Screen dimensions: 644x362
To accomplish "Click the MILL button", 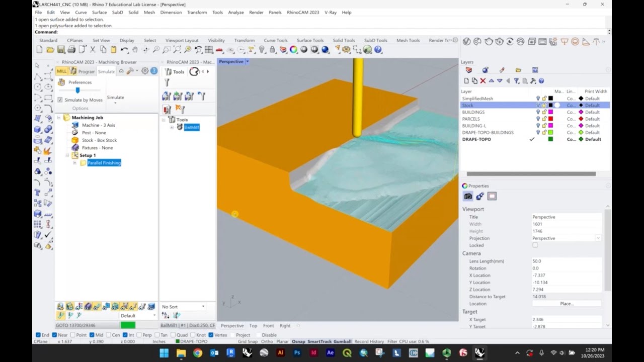I will point(61,71).
